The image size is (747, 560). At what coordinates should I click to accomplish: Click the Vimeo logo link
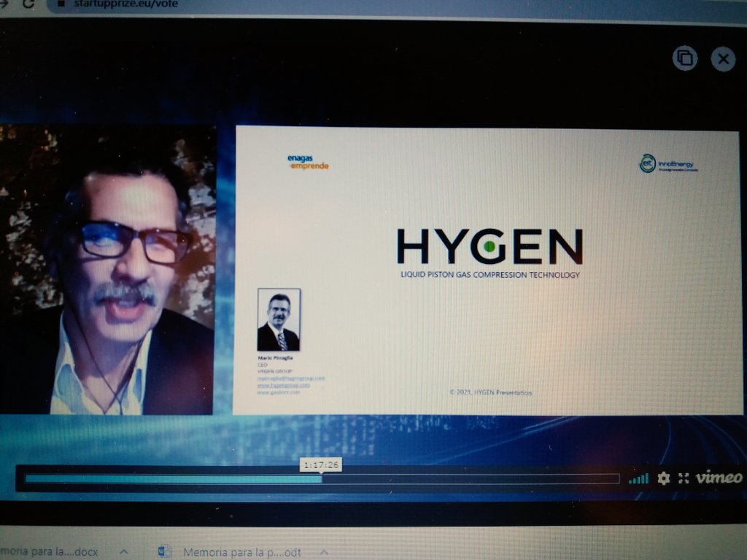tap(719, 477)
